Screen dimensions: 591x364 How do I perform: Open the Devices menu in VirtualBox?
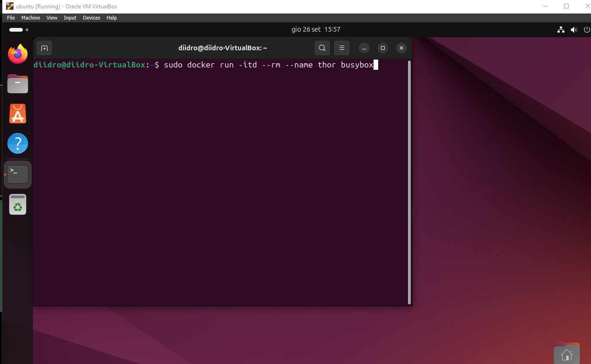(x=91, y=18)
